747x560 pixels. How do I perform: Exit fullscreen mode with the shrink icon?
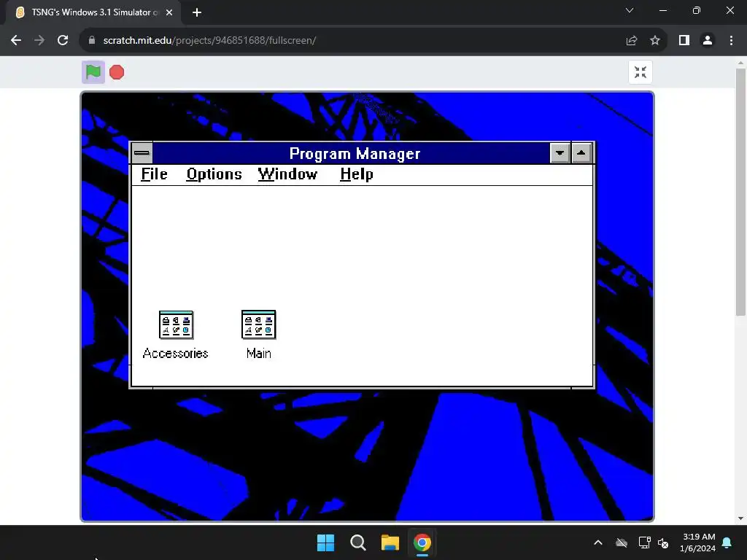640,72
